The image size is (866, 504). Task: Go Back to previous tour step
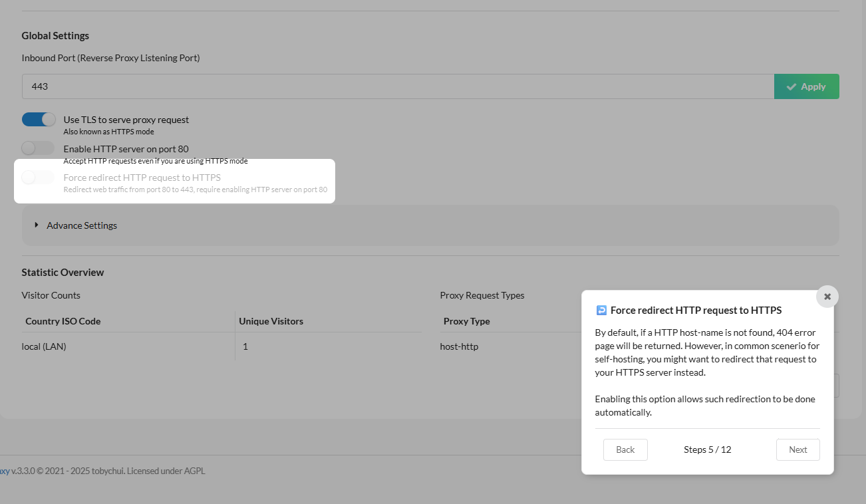pyautogui.click(x=625, y=449)
